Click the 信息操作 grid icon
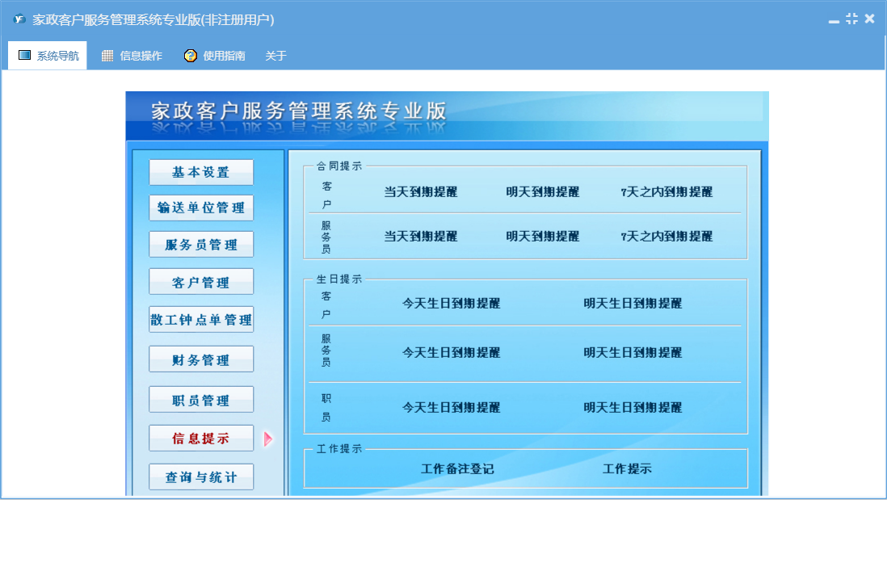The width and height of the screenshot is (887, 588). click(x=107, y=56)
